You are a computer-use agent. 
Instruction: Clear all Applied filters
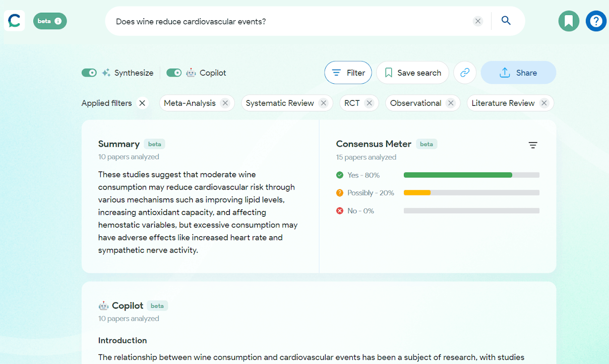tap(143, 103)
